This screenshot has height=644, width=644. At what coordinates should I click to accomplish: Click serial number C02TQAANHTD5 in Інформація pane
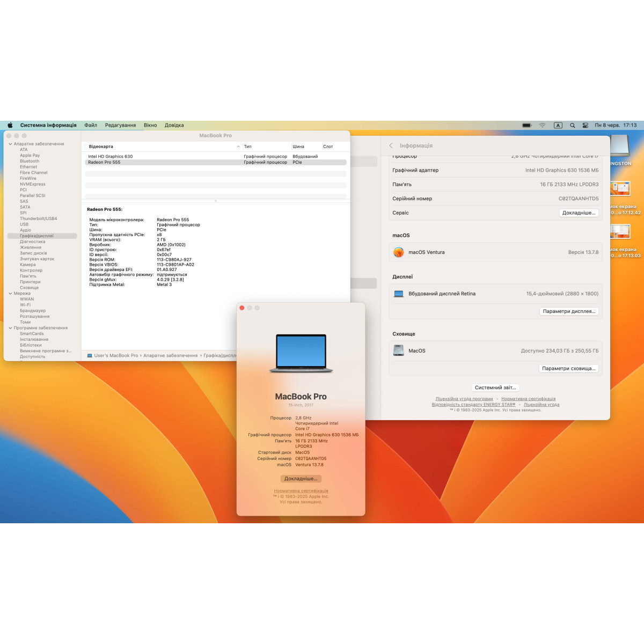tap(579, 199)
